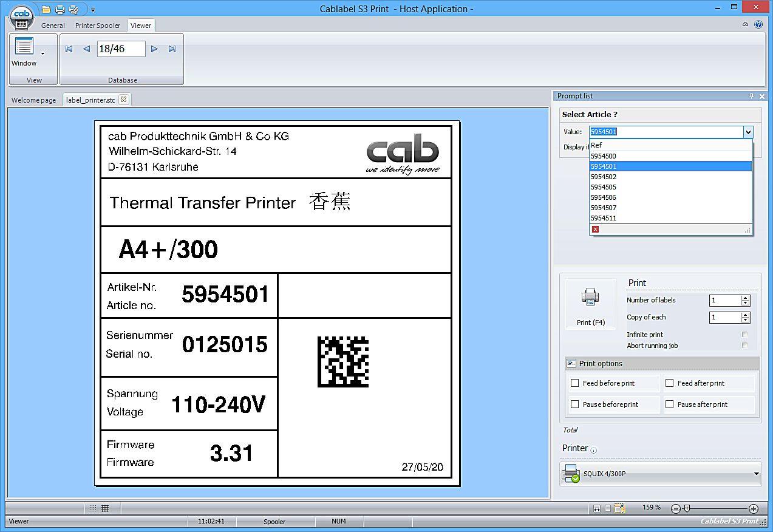773x532 pixels.
Task: Click the fit width view icon
Action: tap(597, 508)
